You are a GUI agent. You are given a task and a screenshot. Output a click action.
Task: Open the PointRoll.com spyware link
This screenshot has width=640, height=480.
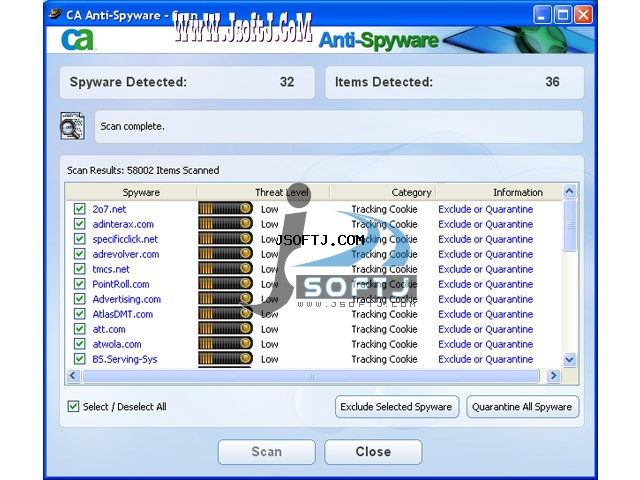click(121, 284)
